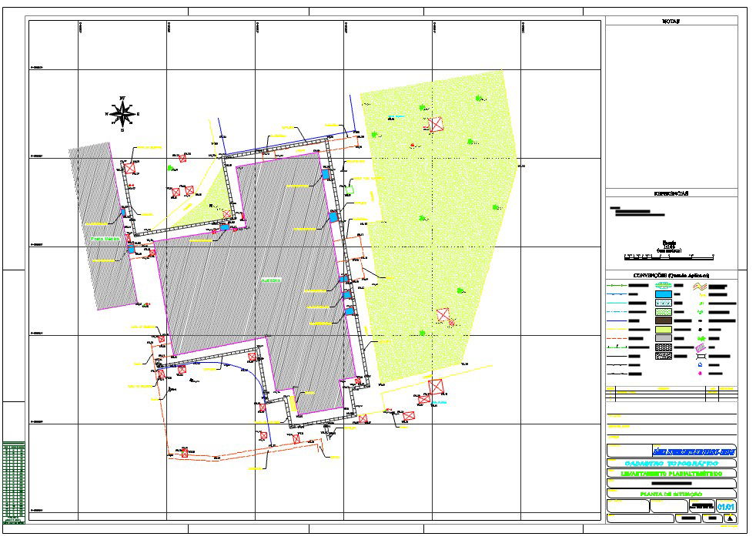The height and width of the screenshot is (540, 756).
Task: Click the CONVENÇÕES legend heading
Action: click(671, 275)
